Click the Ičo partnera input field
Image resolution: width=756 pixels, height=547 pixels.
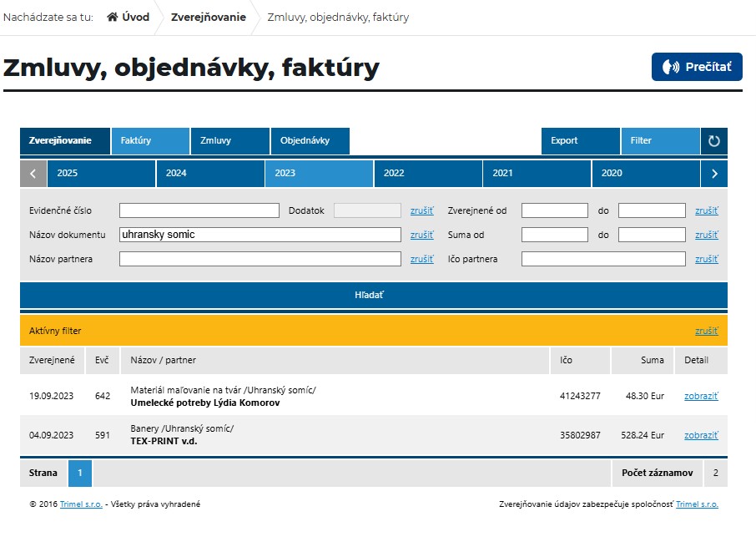603,259
